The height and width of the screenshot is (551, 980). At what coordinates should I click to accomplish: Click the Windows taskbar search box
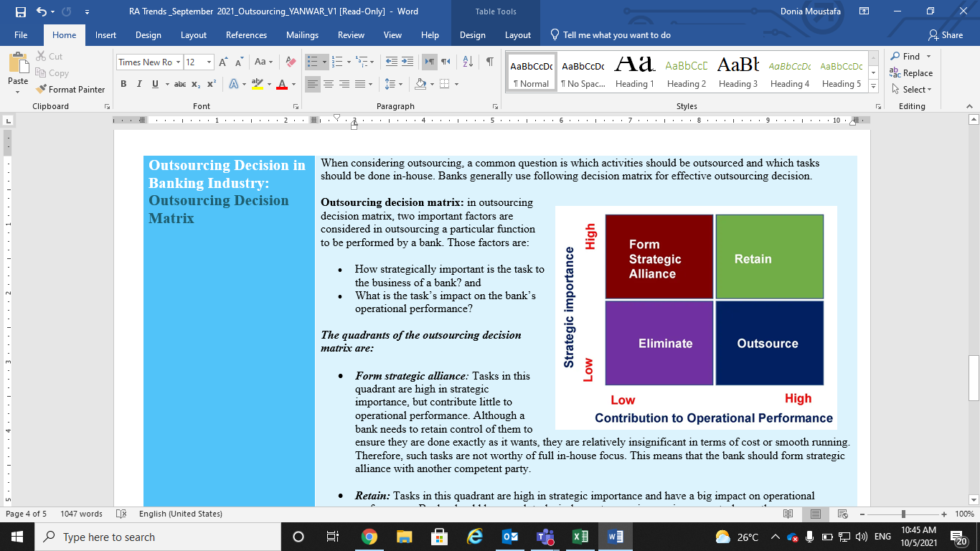coord(158,537)
